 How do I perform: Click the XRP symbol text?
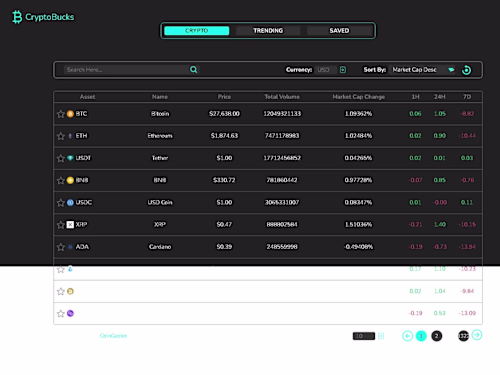click(x=81, y=225)
